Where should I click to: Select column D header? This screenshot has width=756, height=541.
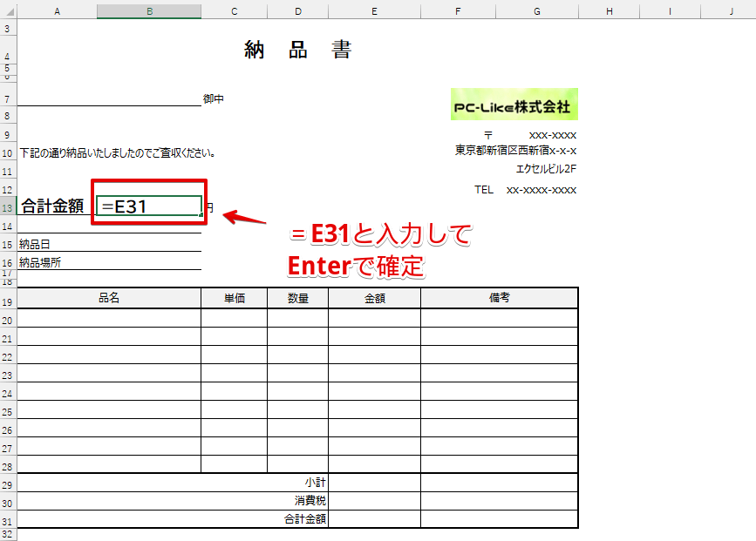pyautogui.click(x=298, y=11)
